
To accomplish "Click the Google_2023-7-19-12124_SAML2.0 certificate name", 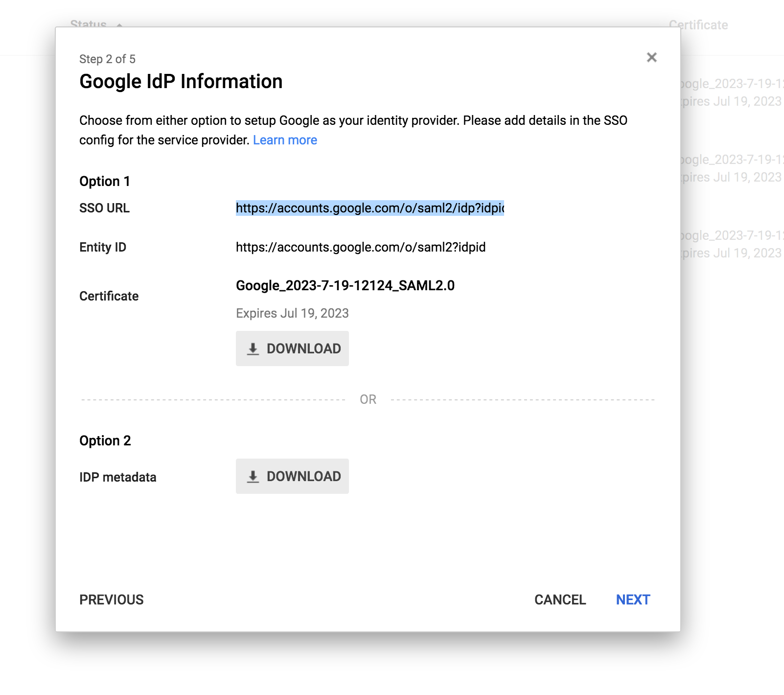I will 345,285.
